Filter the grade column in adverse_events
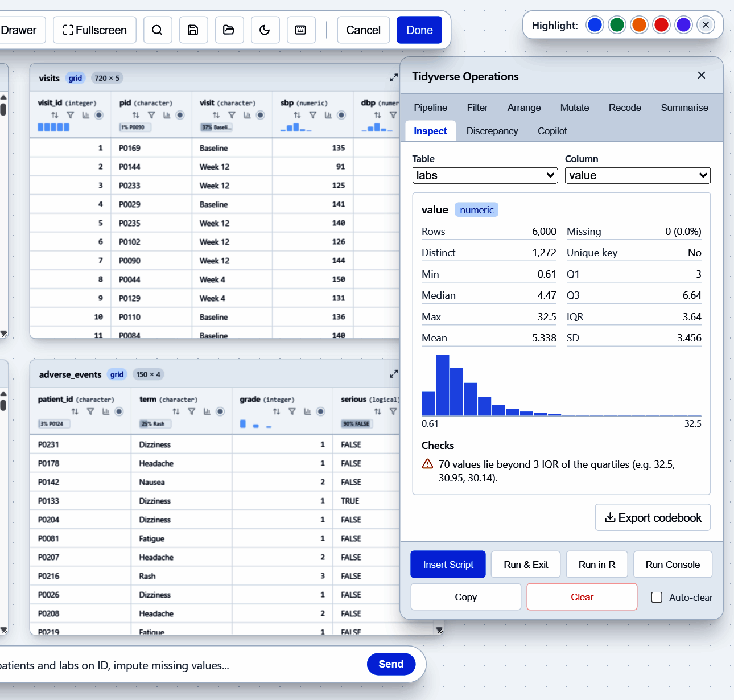 click(292, 411)
